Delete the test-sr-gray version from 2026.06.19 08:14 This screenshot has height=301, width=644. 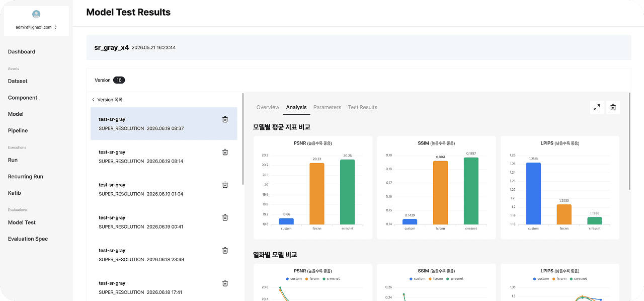click(x=225, y=152)
